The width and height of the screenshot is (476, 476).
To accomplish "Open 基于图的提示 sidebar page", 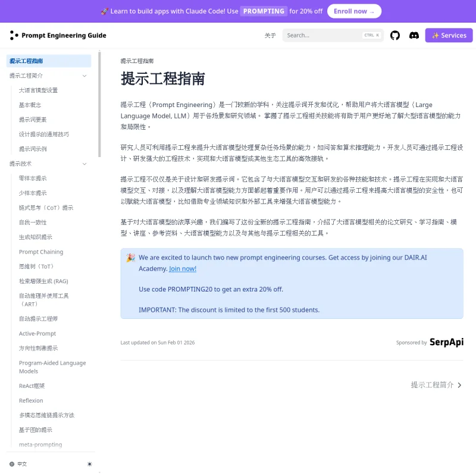I will tap(35, 430).
